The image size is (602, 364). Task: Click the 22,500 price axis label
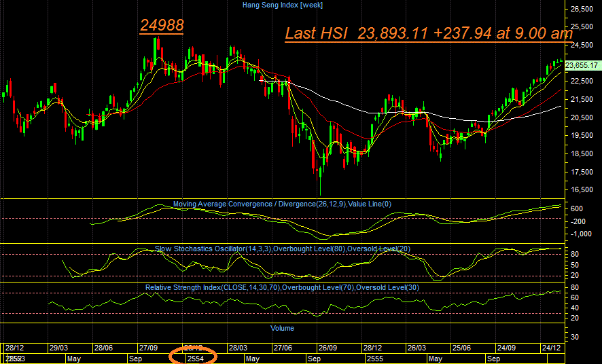click(582, 81)
